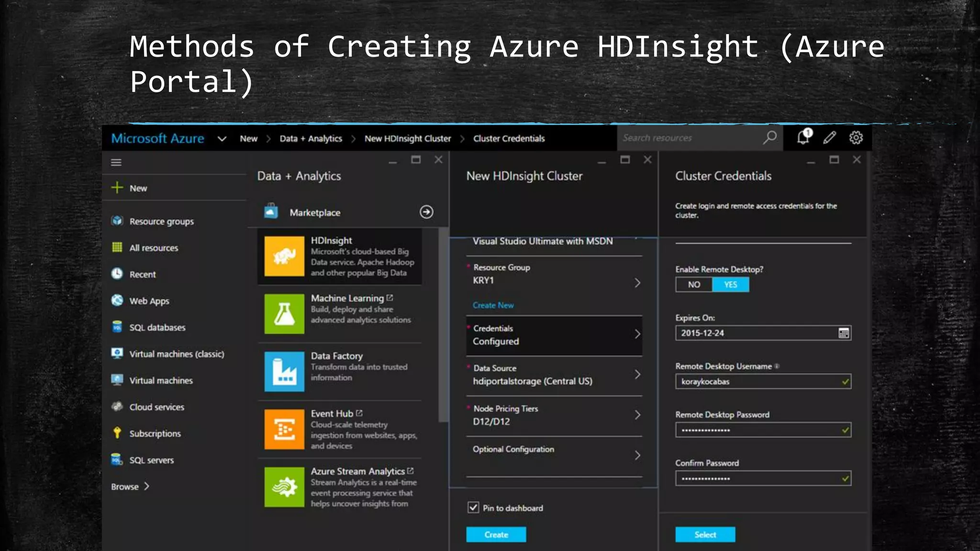Screen dimensions: 980x551
Task: Click the SQL servers icon
Action: pos(117,459)
